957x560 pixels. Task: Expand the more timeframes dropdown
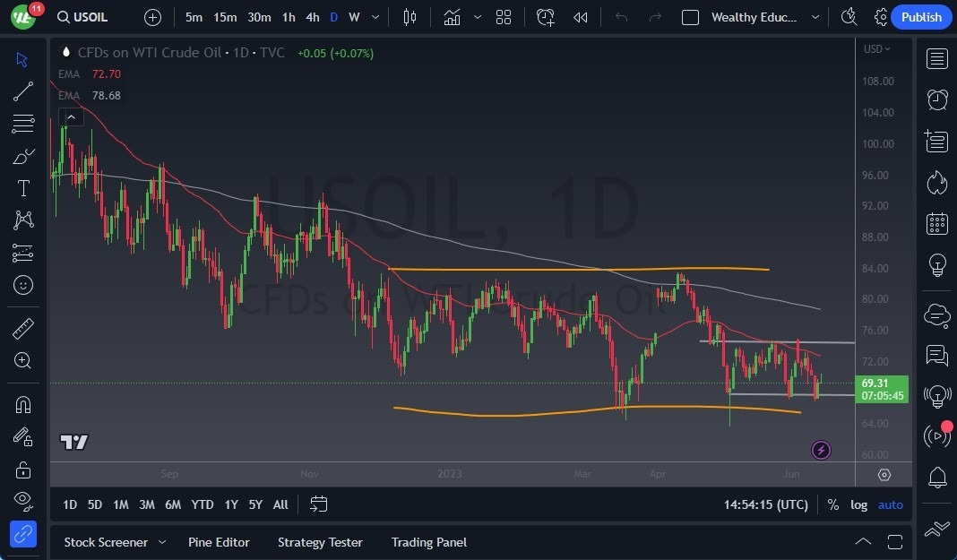[x=375, y=17]
